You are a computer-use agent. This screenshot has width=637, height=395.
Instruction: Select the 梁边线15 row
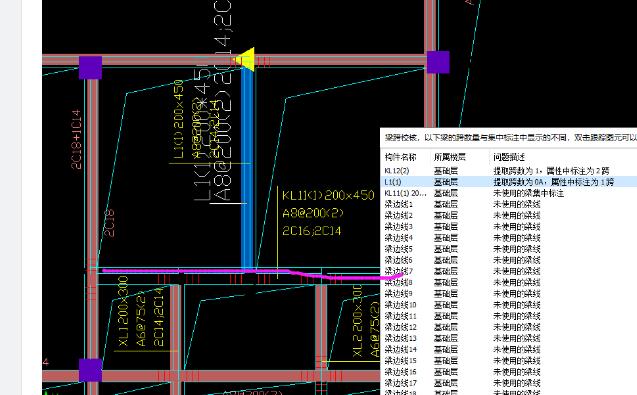509,360
